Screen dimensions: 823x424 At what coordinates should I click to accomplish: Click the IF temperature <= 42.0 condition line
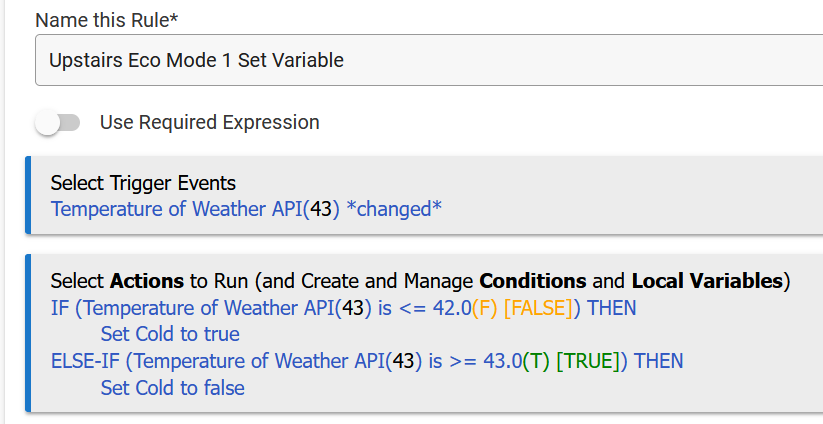[343, 308]
